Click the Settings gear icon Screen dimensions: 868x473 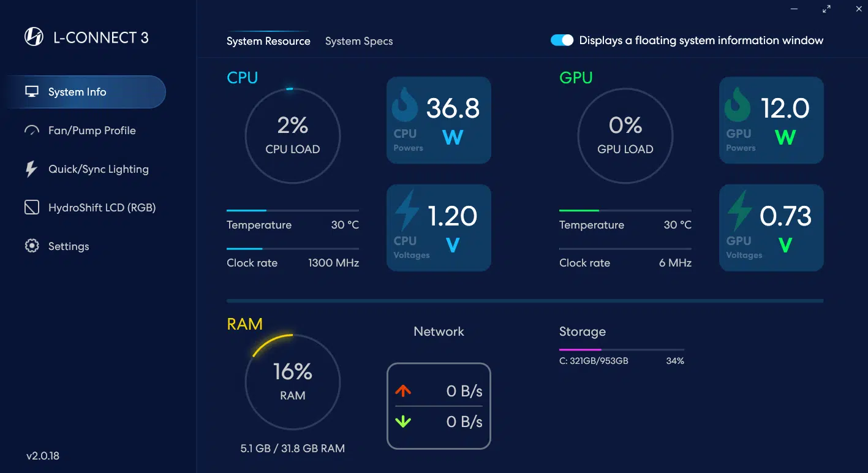(32, 246)
